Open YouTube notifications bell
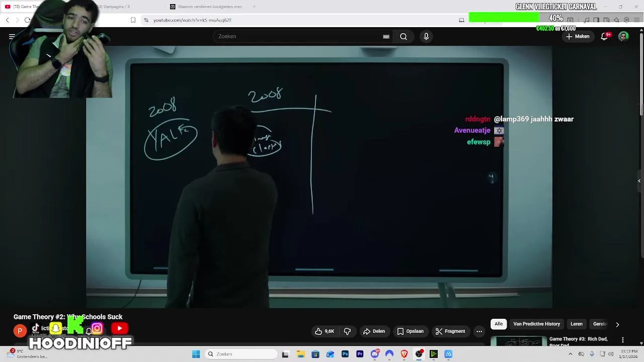Image resolution: width=644 pixels, height=362 pixels. tap(605, 36)
